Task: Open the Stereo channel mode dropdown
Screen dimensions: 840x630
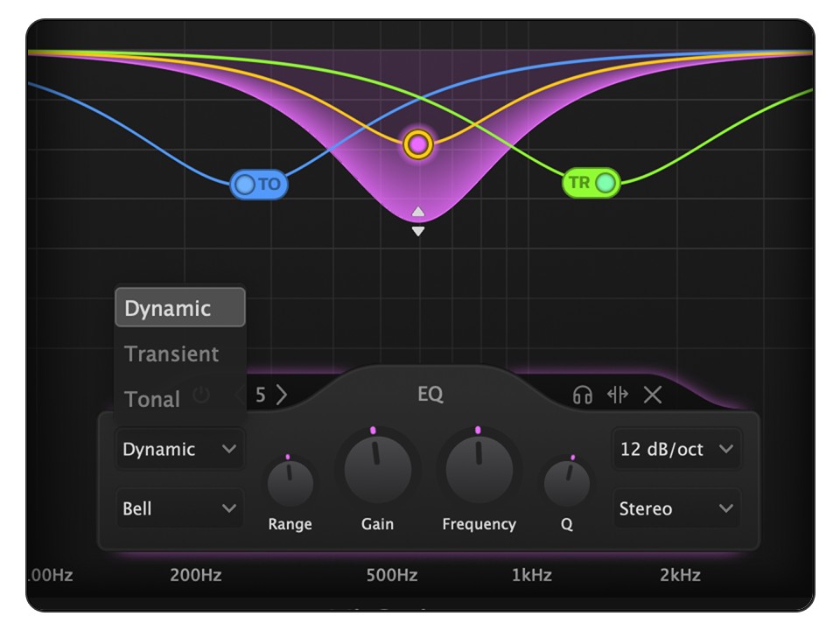Action: coord(675,508)
